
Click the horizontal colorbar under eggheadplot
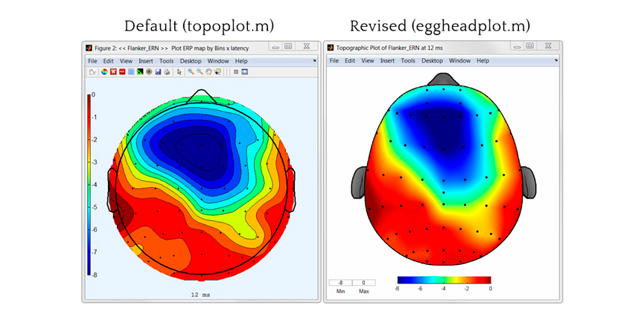click(x=443, y=280)
